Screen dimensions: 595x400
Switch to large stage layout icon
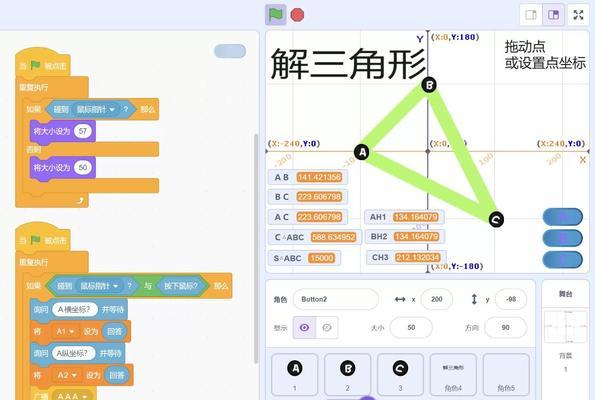point(553,15)
